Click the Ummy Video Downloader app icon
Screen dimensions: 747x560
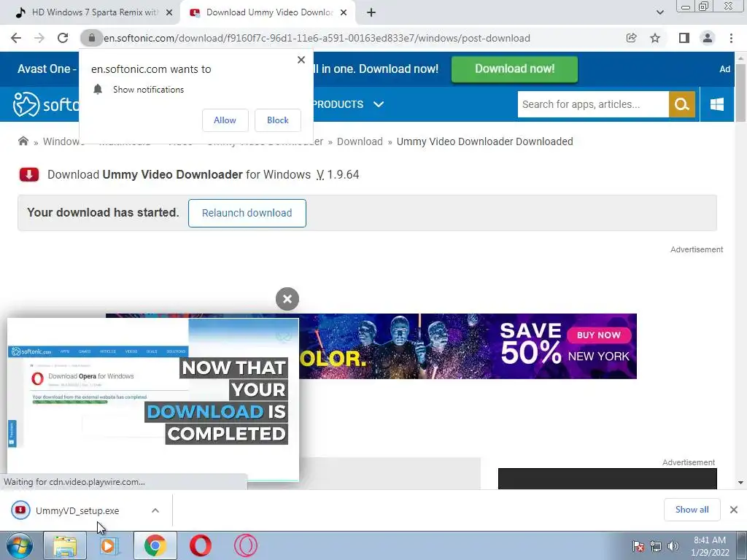tap(29, 175)
